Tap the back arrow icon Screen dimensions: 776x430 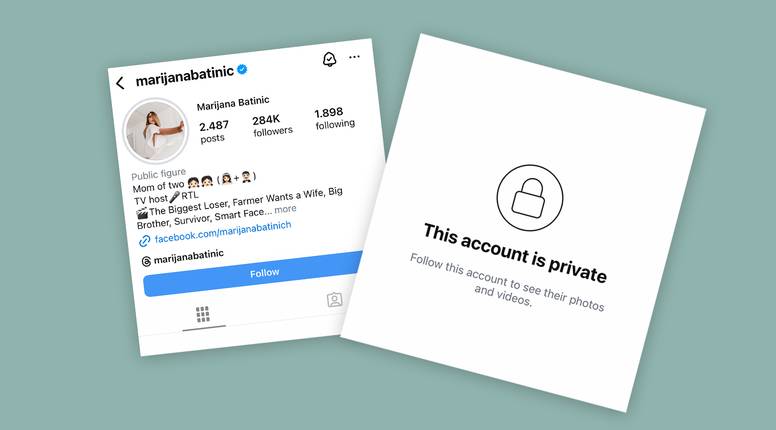click(x=120, y=83)
